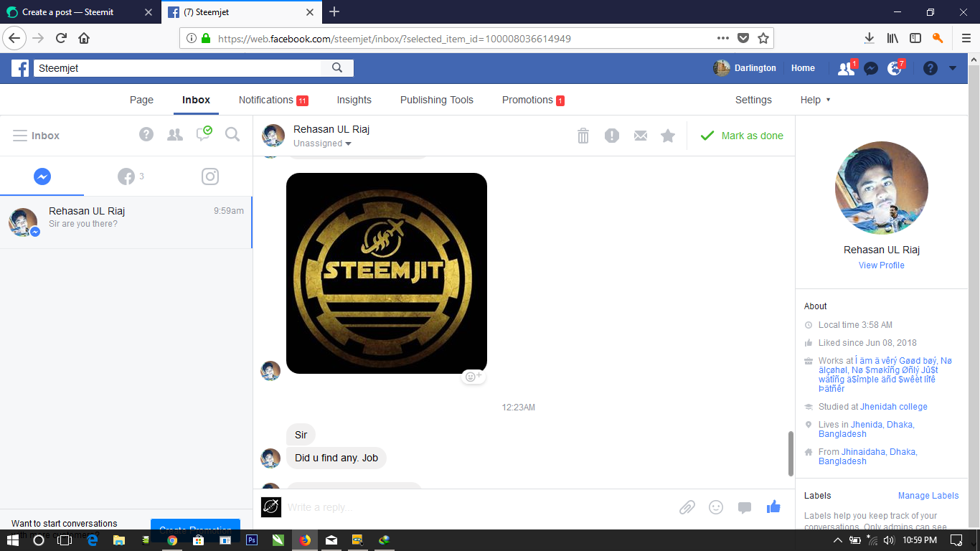Open page actions three-dot menu

click(723, 38)
